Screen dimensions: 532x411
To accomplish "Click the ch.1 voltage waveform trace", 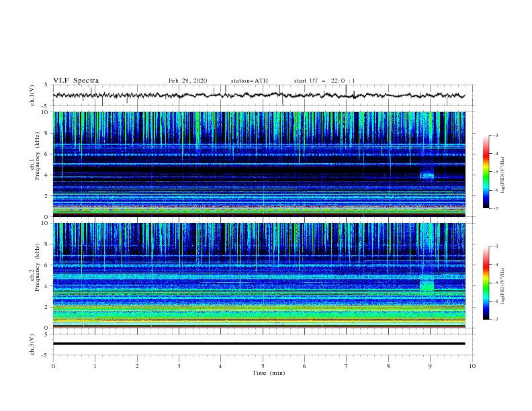I will pos(259,95).
